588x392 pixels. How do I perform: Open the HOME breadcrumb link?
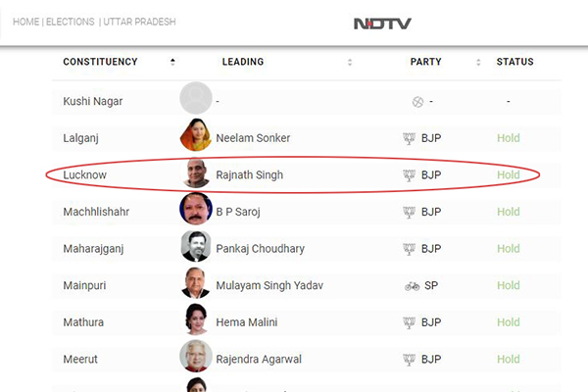(x=25, y=22)
